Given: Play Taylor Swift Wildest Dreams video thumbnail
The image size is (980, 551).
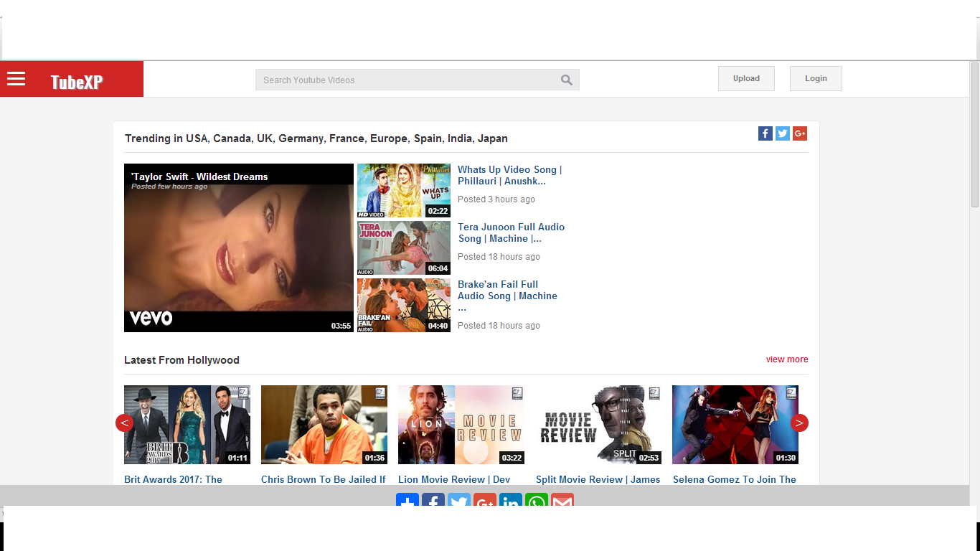Looking at the screenshot, I should click(238, 248).
